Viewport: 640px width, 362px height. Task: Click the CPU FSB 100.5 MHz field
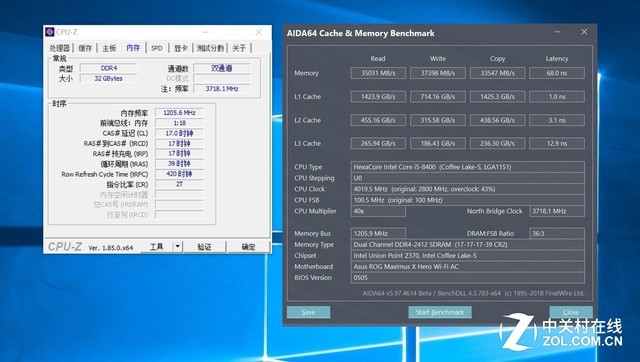[x=467, y=200]
